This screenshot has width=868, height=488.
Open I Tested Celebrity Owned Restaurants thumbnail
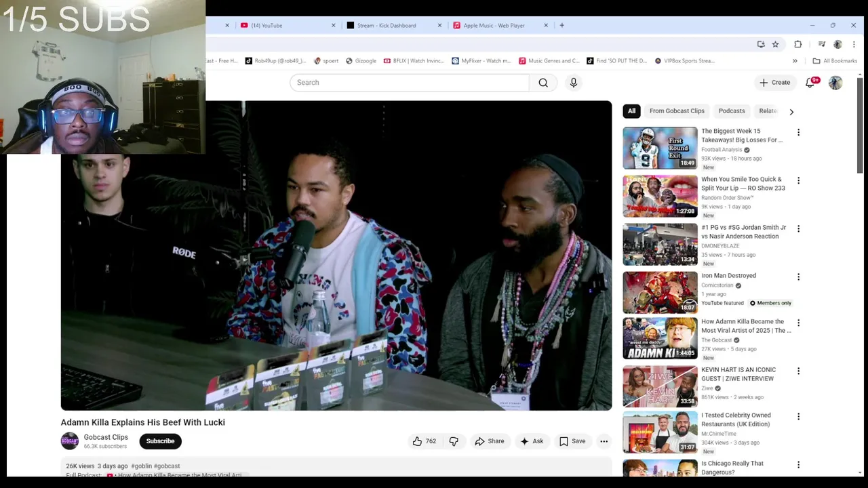click(660, 432)
